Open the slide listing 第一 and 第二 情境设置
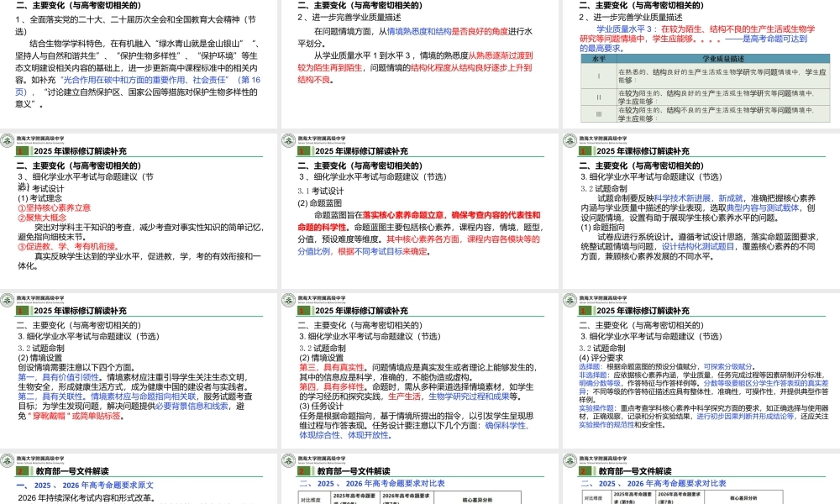This screenshot has height=504, width=840. (x=139, y=370)
